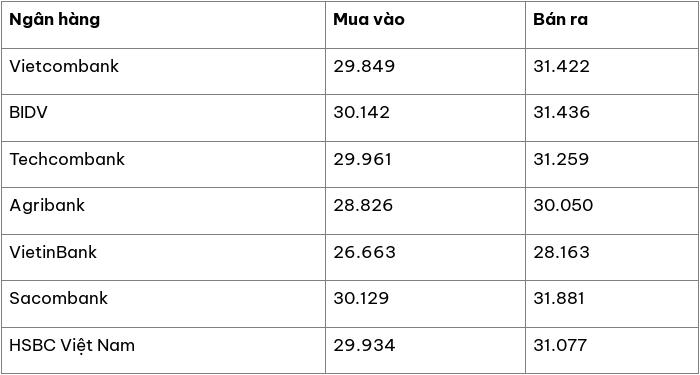Click Techcombank sell rate 31.259
Screen dimensions: 700x375
coord(561,159)
